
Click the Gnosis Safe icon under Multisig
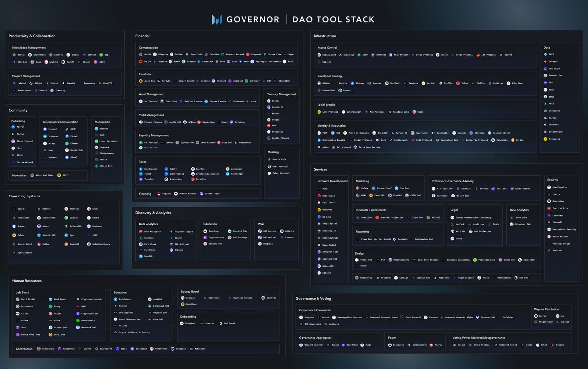point(269,159)
